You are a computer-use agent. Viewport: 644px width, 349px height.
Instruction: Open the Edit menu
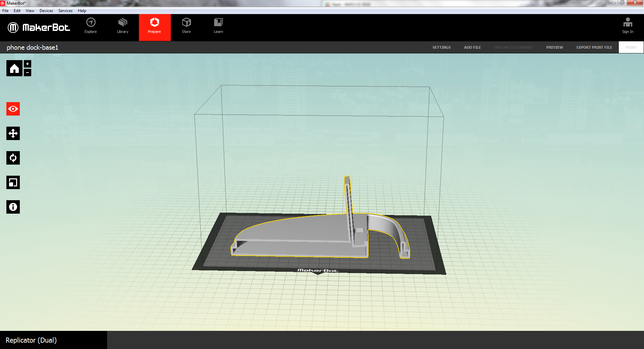coord(17,11)
